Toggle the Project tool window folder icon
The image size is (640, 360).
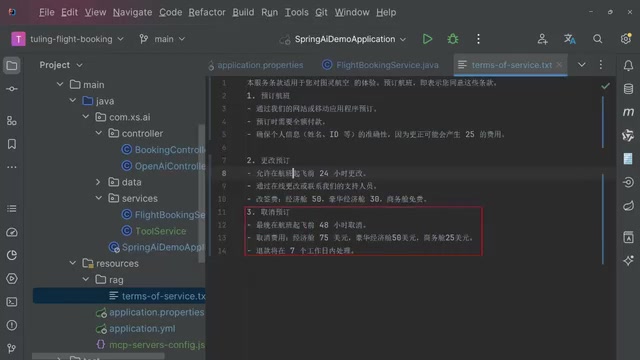click(x=12, y=65)
